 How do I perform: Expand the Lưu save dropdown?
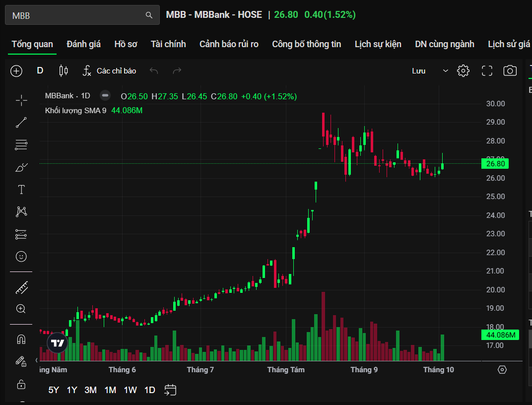pos(445,71)
